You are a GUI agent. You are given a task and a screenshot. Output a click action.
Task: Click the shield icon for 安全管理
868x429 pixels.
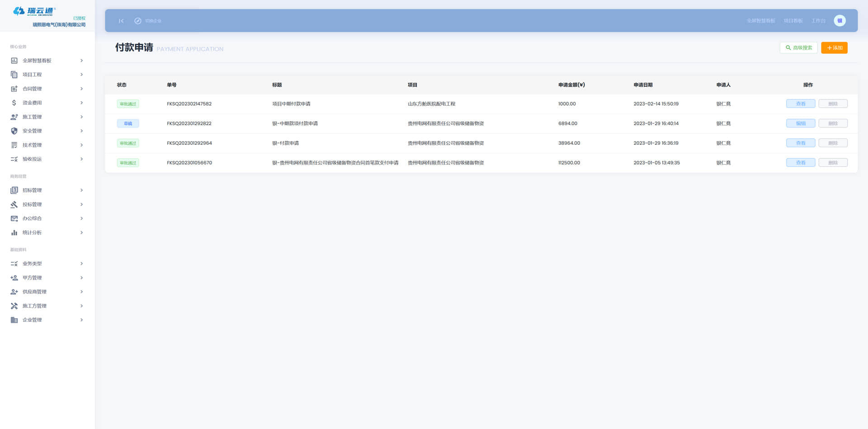pyautogui.click(x=14, y=131)
